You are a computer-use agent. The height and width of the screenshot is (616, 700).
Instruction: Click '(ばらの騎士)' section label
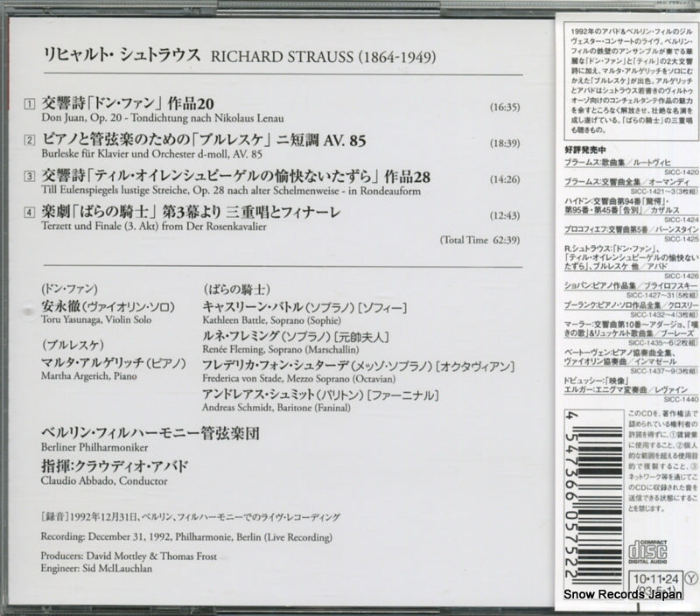point(236,290)
